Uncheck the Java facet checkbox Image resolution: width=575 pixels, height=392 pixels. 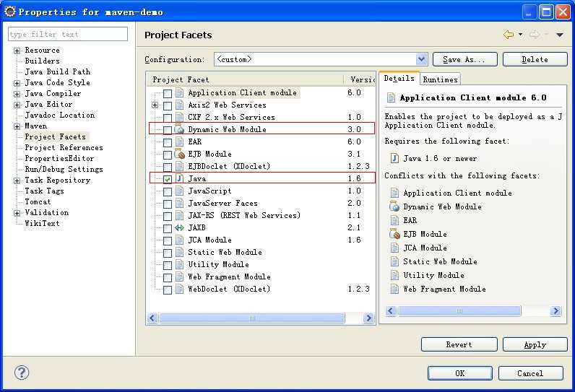(167, 179)
